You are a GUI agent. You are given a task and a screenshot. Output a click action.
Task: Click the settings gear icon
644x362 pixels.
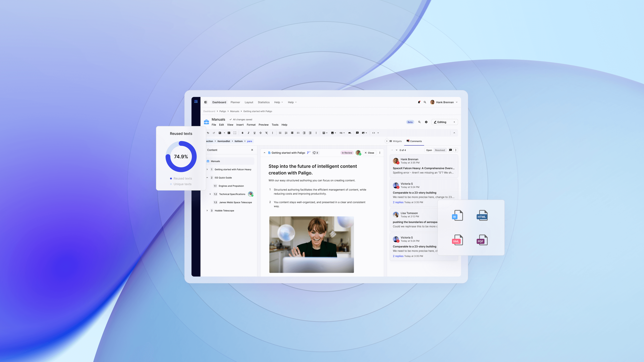pos(426,122)
